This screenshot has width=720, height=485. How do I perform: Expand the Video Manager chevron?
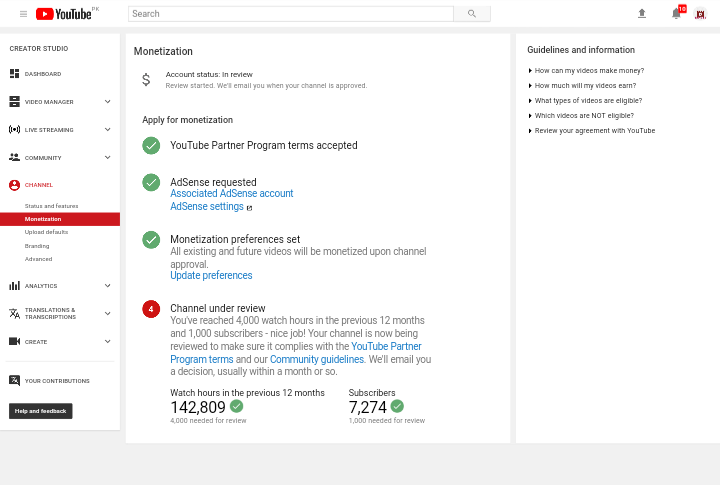point(107,102)
